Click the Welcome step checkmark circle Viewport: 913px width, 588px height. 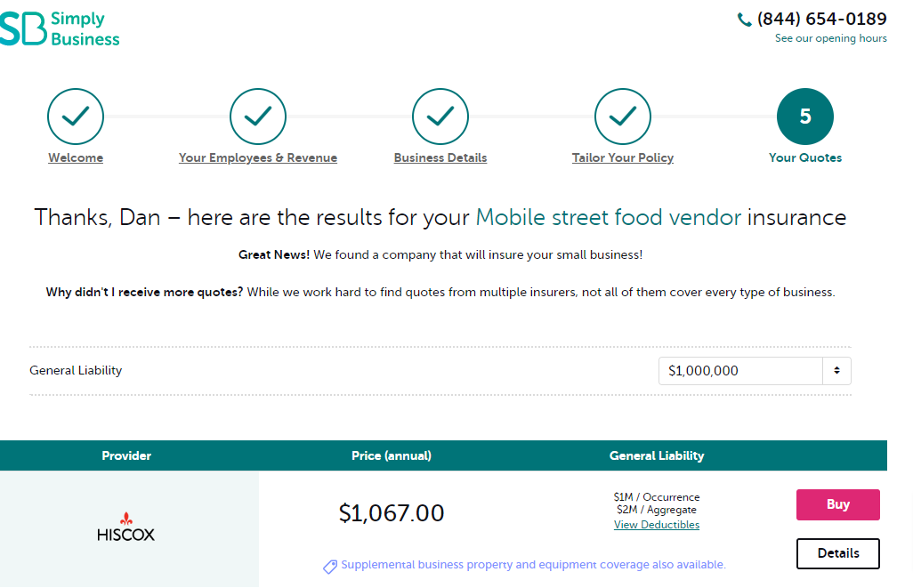[76, 116]
